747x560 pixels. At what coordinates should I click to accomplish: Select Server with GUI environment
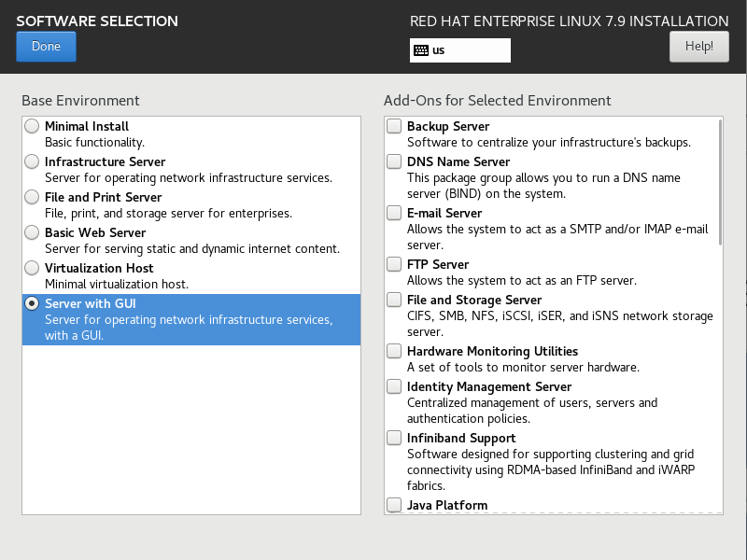33,303
